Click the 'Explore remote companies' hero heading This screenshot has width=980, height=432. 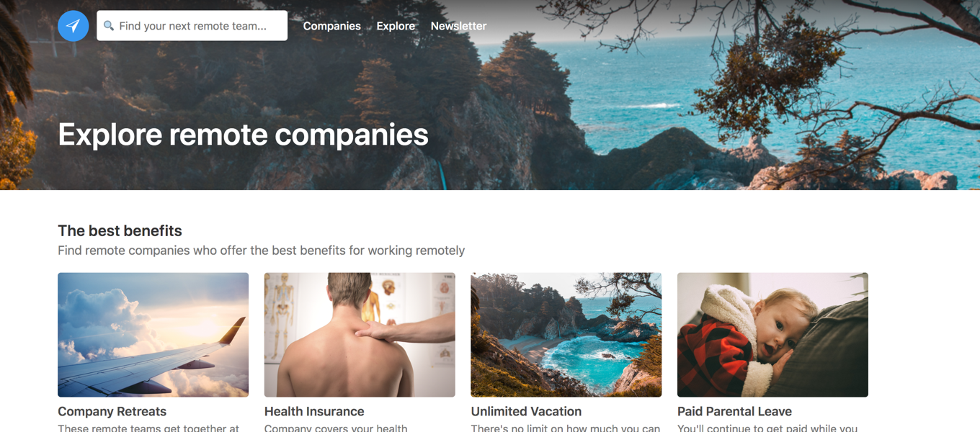[243, 135]
